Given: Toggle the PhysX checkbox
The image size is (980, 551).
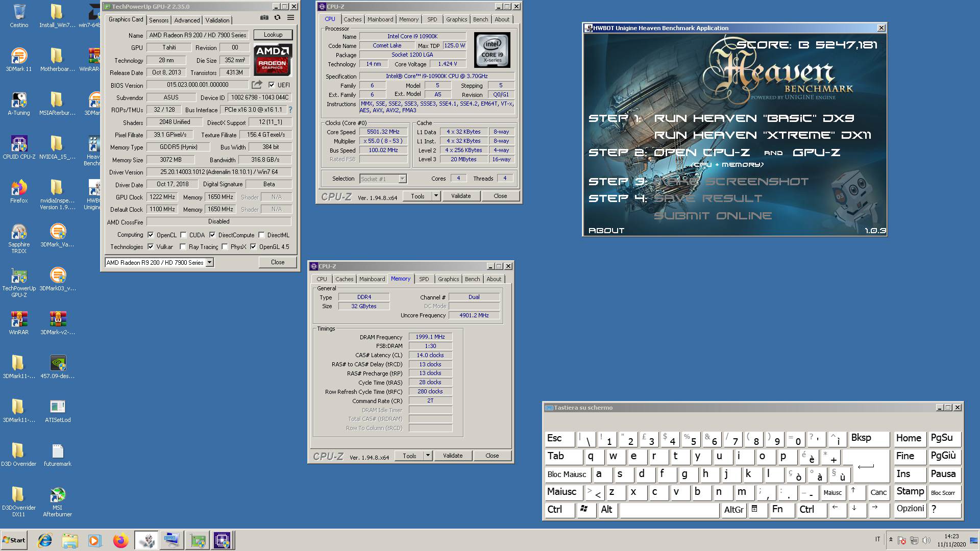Looking at the screenshot, I should pyautogui.click(x=225, y=247).
